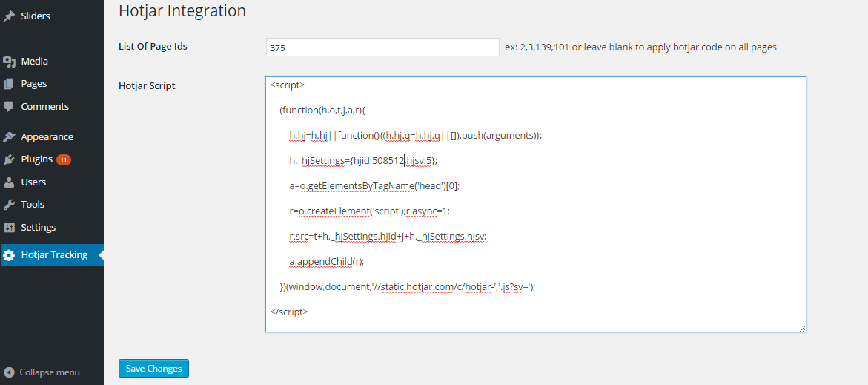The height and width of the screenshot is (385, 868).
Task: Click the Plugins plug icon
Action: 9,159
